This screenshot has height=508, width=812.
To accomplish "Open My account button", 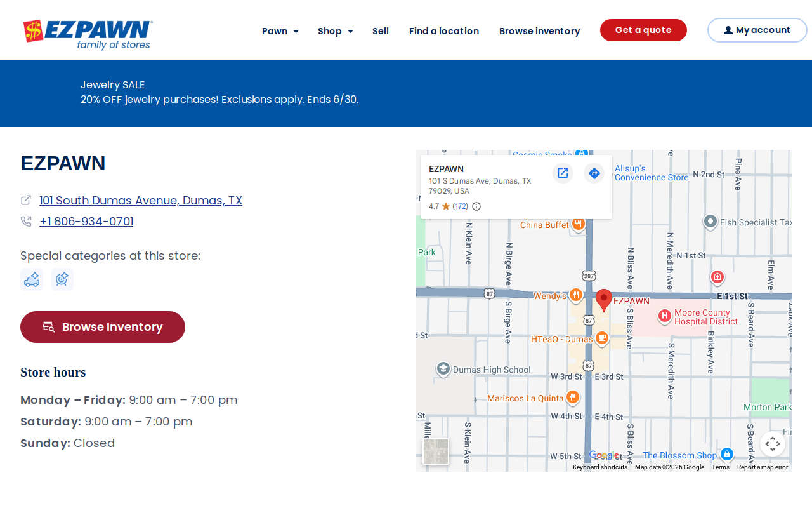I will [757, 30].
